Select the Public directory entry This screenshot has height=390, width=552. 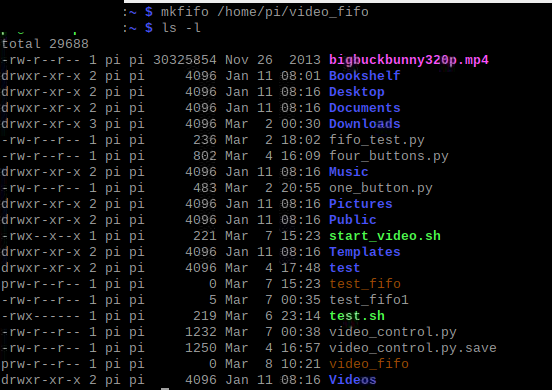pyautogui.click(x=352, y=220)
